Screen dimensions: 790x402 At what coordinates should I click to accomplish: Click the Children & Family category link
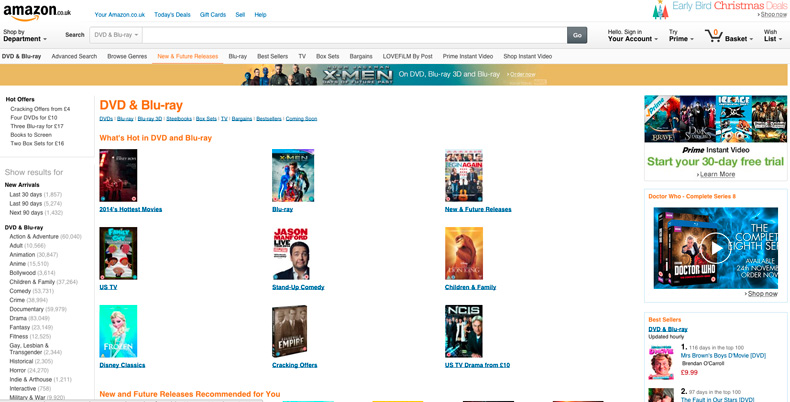471,287
